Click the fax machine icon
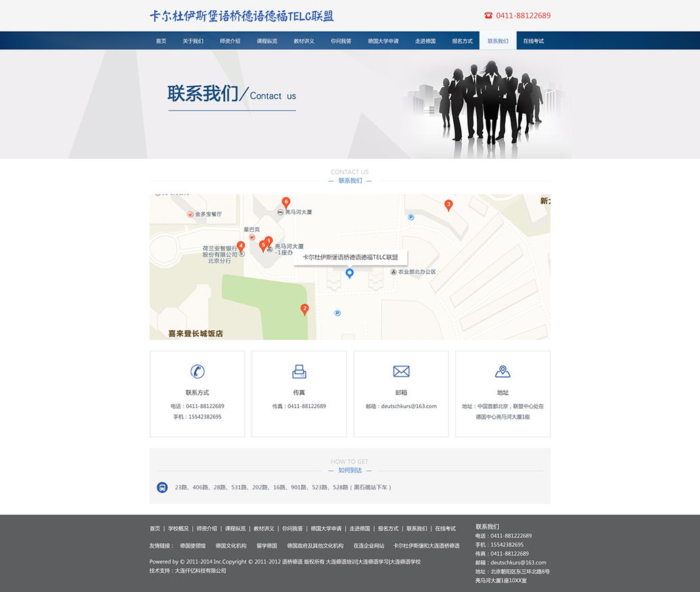Screen dimensions: 700x592 (x=299, y=371)
